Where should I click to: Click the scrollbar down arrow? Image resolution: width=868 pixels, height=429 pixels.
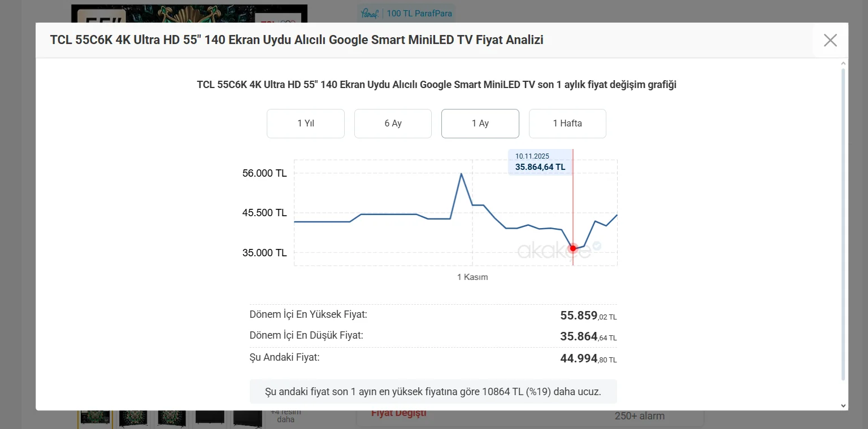[843, 405]
